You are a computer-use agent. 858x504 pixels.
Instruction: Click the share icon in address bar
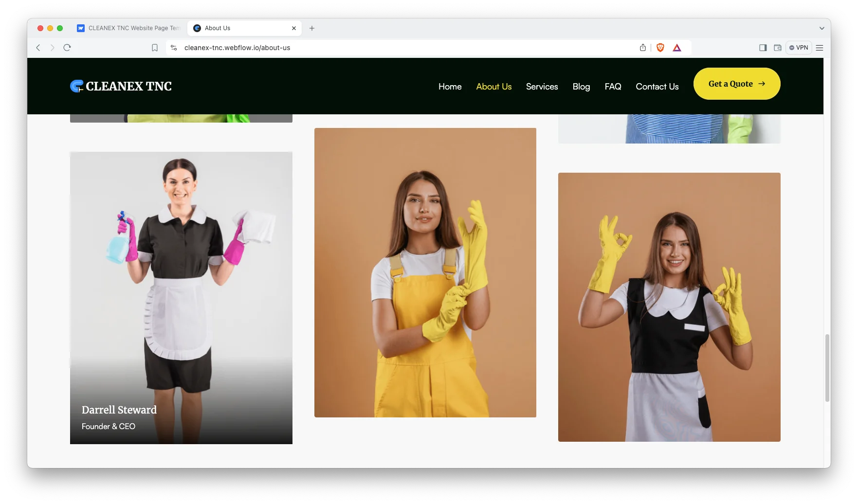click(x=643, y=48)
